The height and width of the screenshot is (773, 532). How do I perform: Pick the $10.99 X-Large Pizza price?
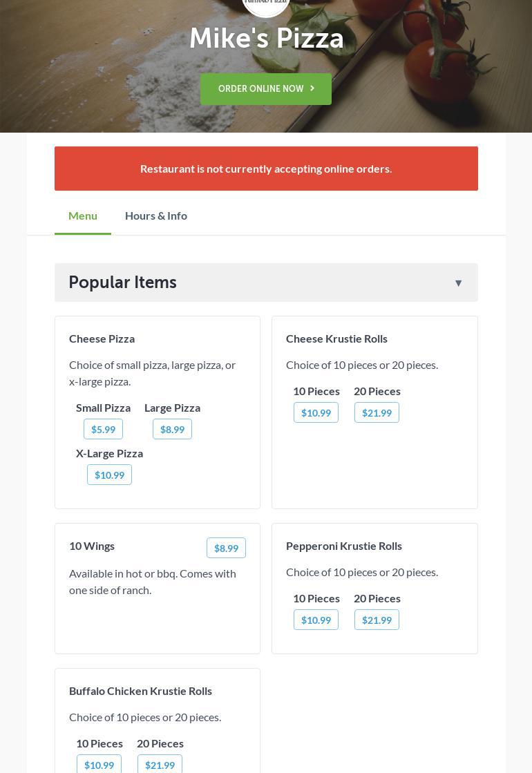point(109,475)
